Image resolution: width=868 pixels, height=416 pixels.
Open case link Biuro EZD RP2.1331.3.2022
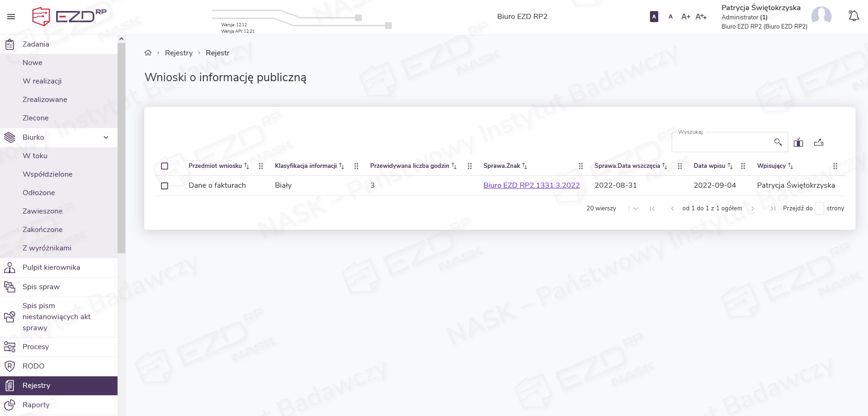point(531,185)
